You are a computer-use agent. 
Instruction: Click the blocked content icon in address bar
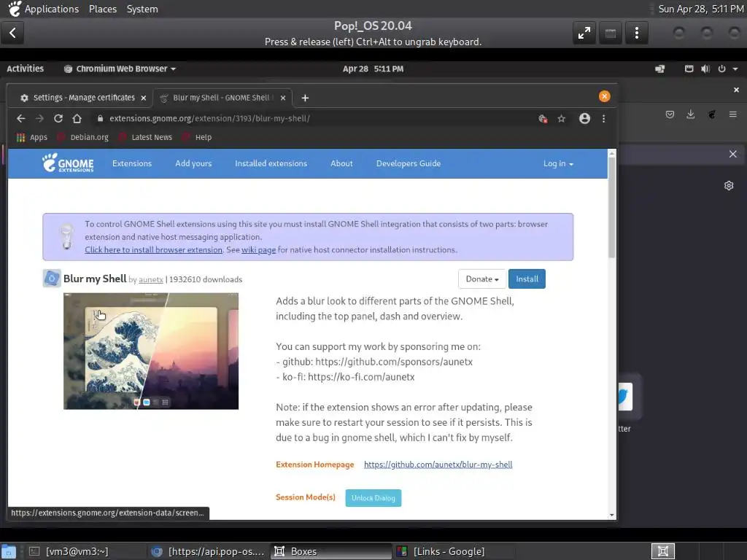click(543, 119)
